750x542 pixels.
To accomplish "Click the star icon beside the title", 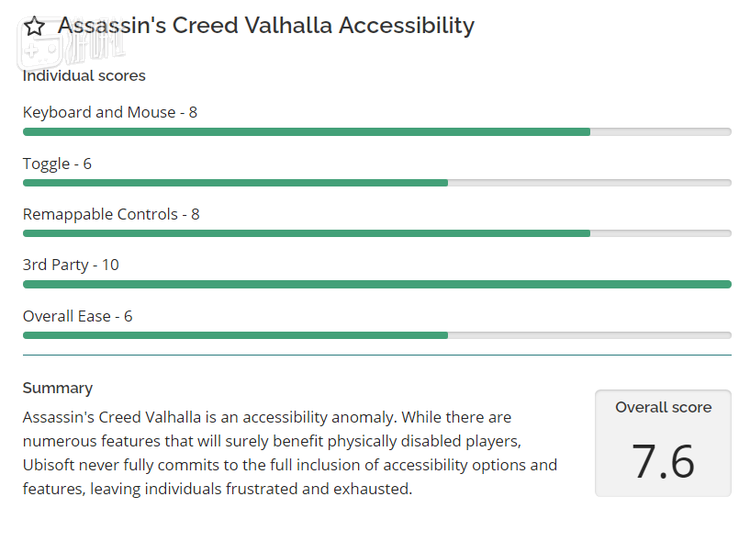I will (34, 27).
